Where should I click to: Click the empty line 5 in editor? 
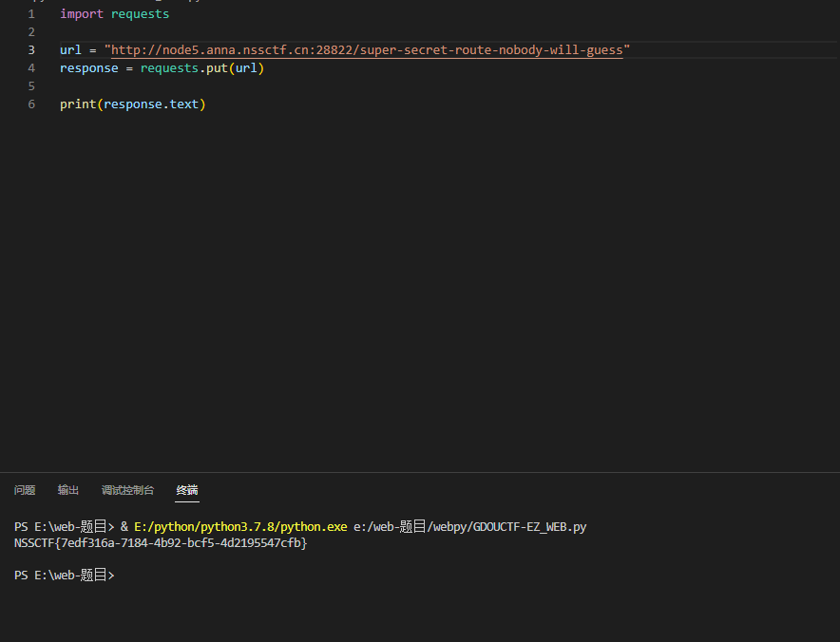(285, 86)
